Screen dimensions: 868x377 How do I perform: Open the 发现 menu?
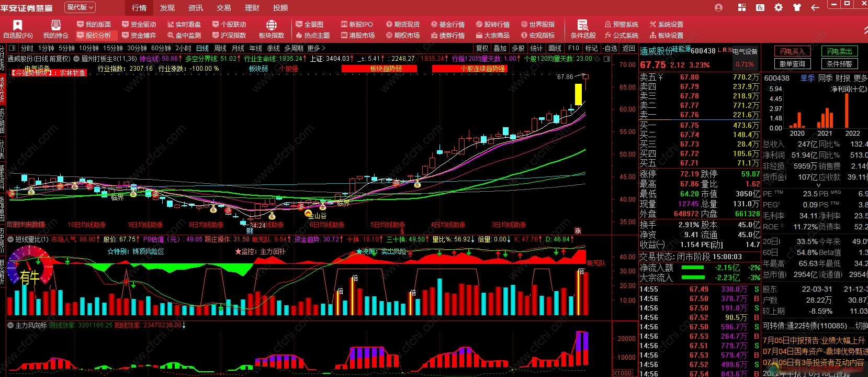[167, 8]
